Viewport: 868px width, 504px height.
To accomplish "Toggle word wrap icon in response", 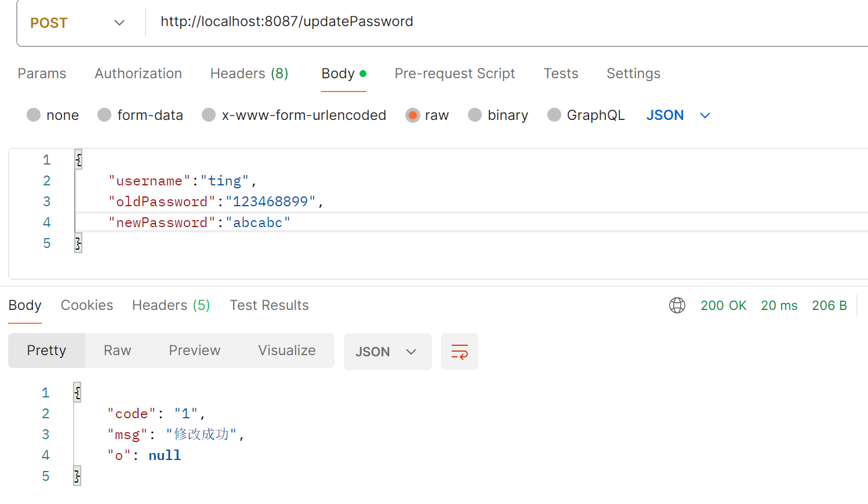I will (460, 352).
